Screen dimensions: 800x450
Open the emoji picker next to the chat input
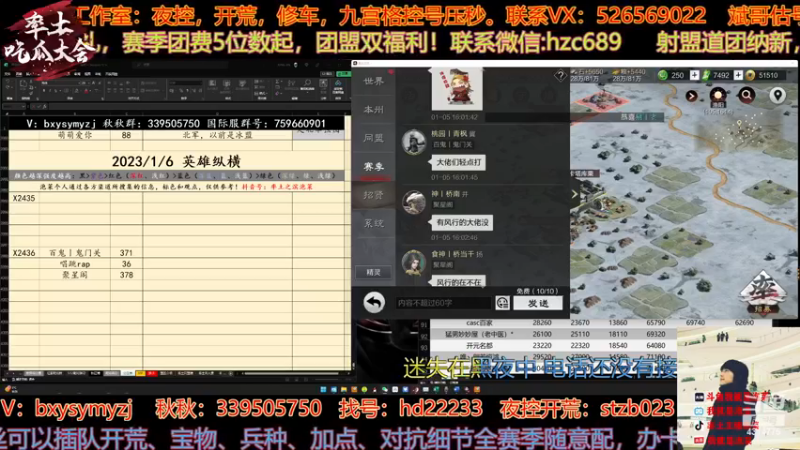point(503,303)
